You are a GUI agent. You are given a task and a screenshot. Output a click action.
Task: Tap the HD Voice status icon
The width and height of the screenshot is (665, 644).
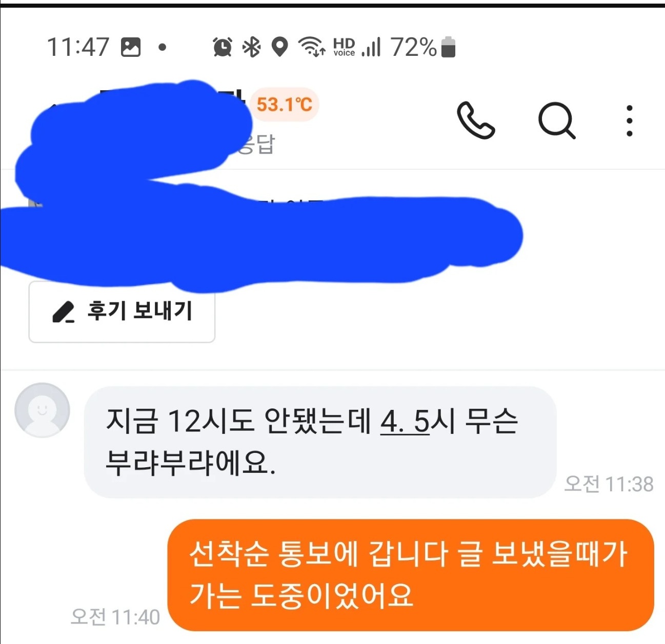tap(344, 47)
